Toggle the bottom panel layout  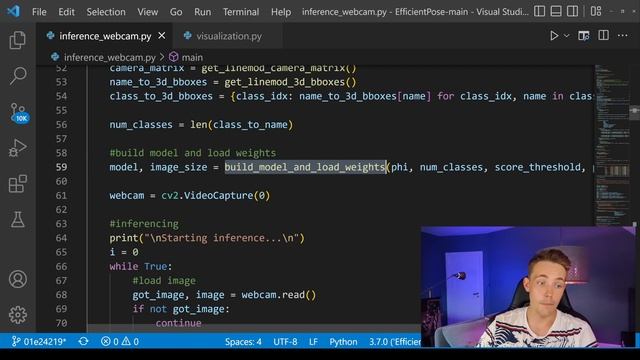click(x=556, y=11)
